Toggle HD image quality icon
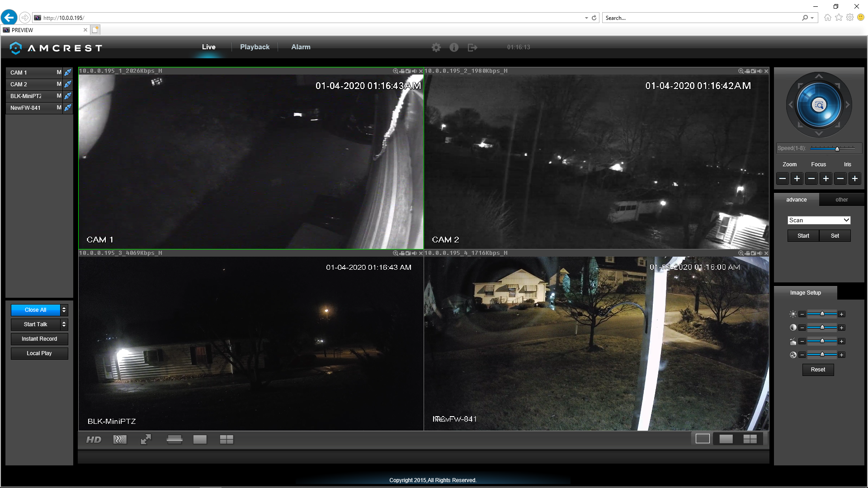The image size is (868, 488). pos(94,439)
